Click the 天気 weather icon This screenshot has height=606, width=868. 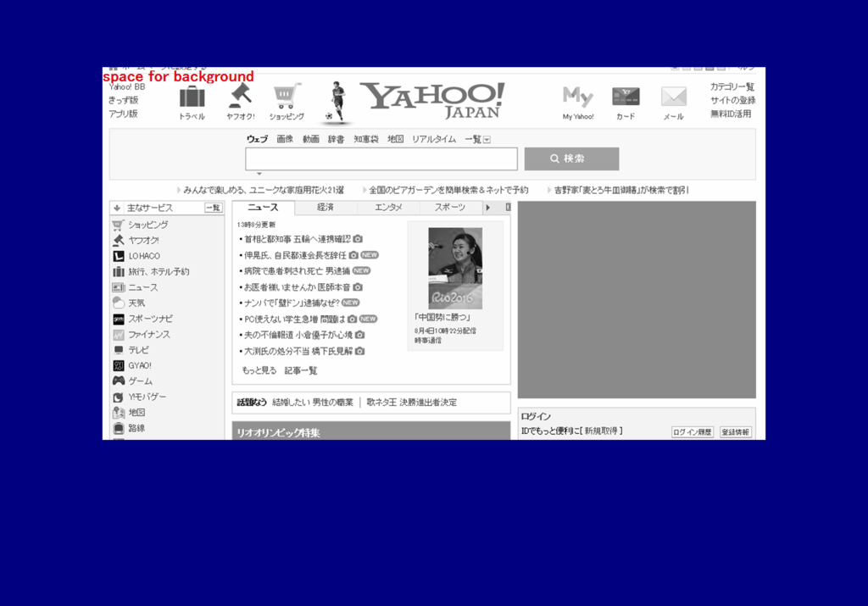click(119, 303)
